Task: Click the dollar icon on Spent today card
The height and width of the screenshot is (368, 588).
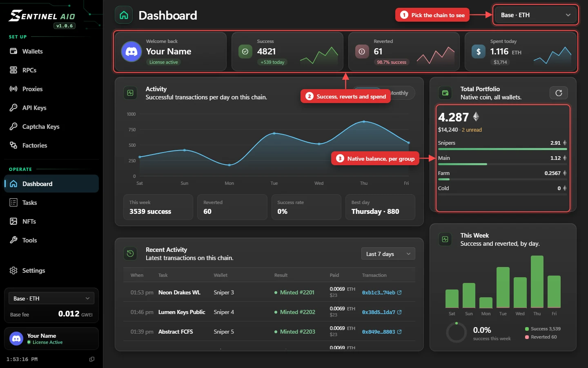Action: tap(479, 52)
